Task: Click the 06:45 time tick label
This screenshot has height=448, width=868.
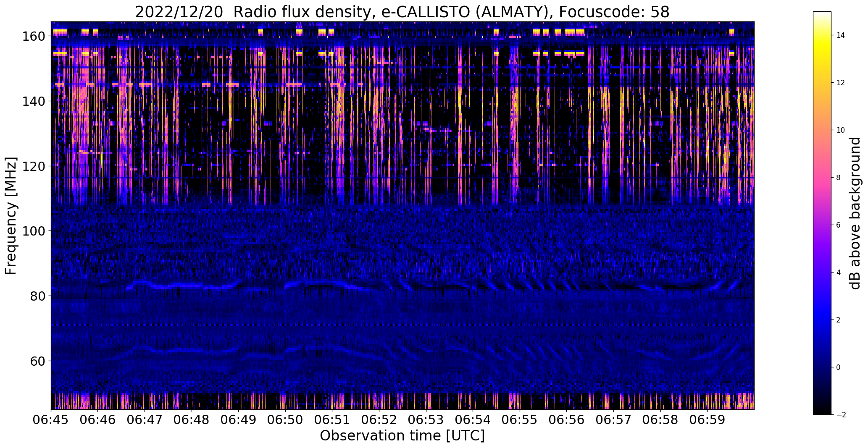Action: tap(51, 419)
